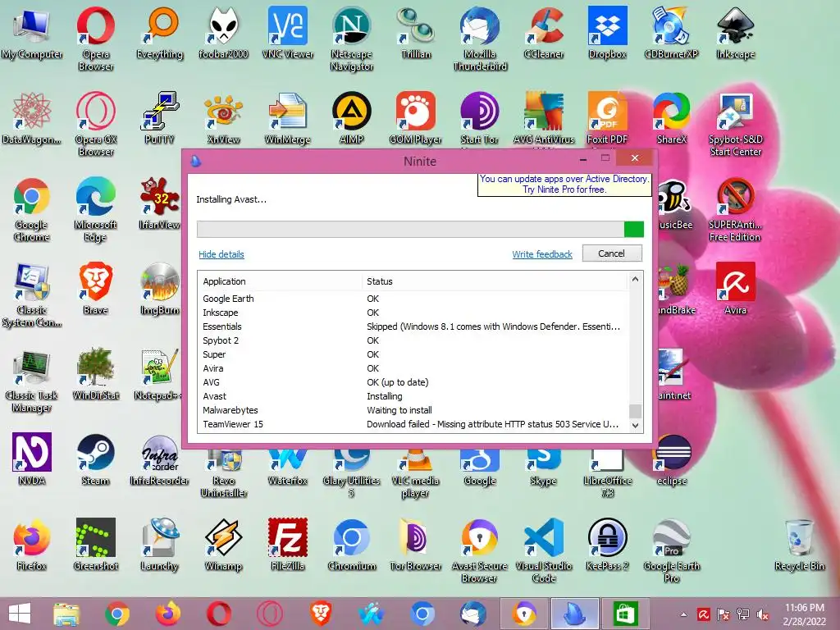Open the Recycle Bin
Viewport: 840px width, 630px height.
799,545
